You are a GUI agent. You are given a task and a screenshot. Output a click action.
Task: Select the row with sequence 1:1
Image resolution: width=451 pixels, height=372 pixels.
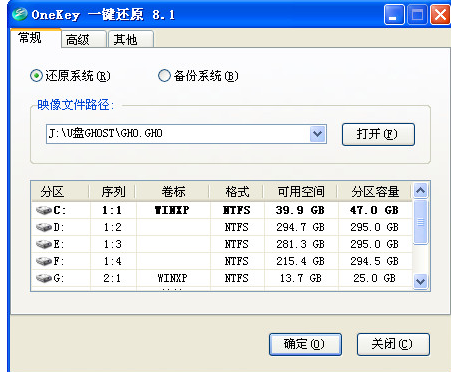[222, 210]
